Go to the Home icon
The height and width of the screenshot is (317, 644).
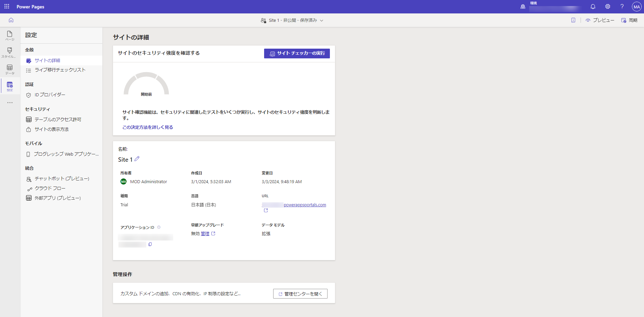click(x=11, y=20)
